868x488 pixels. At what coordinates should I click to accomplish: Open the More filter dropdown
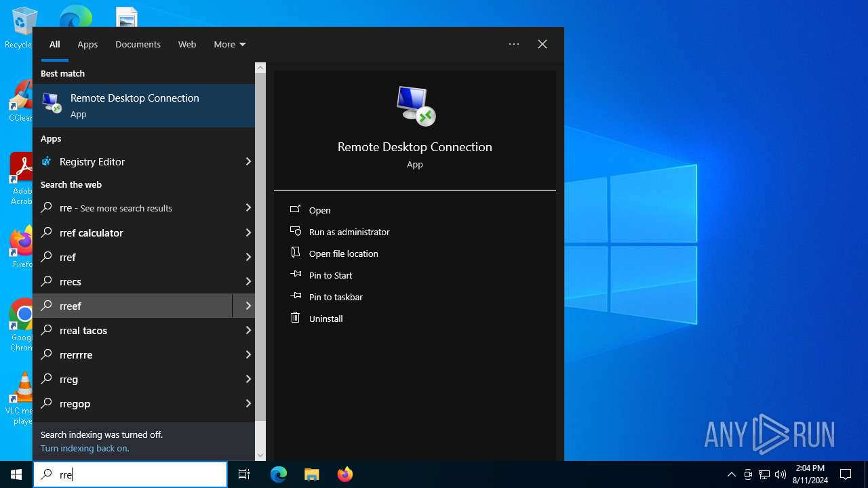point(229,44)
